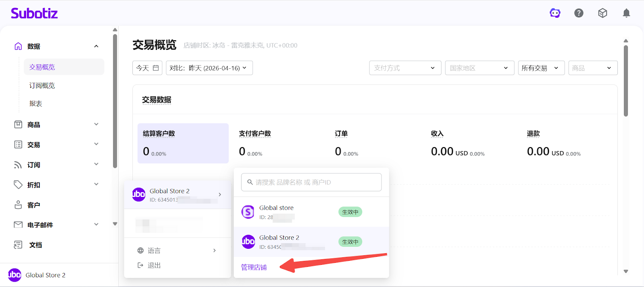Click the help question mark icon
The image size is (644, 287).
click(579, 13)
